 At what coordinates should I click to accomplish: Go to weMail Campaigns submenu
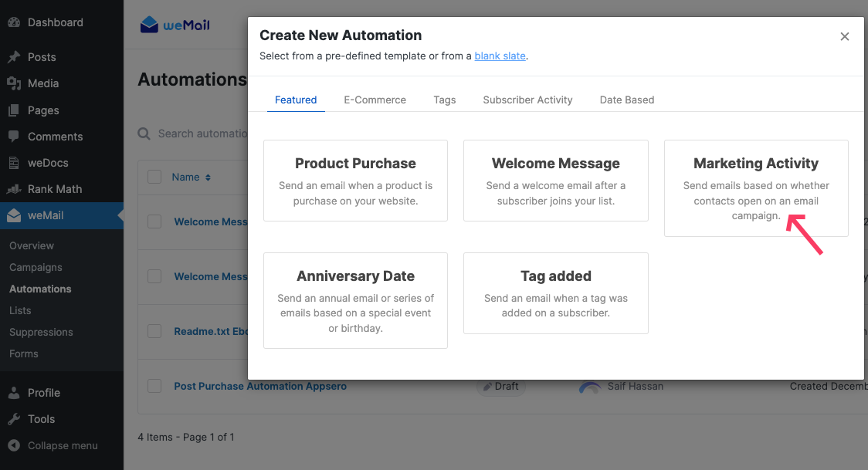(36, 267)
